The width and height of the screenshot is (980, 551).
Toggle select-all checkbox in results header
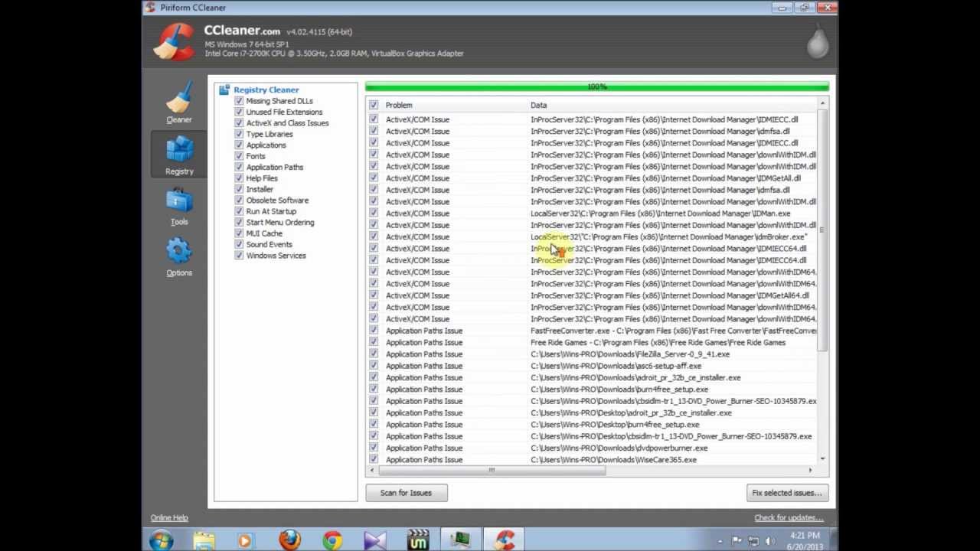pos(374,105)
